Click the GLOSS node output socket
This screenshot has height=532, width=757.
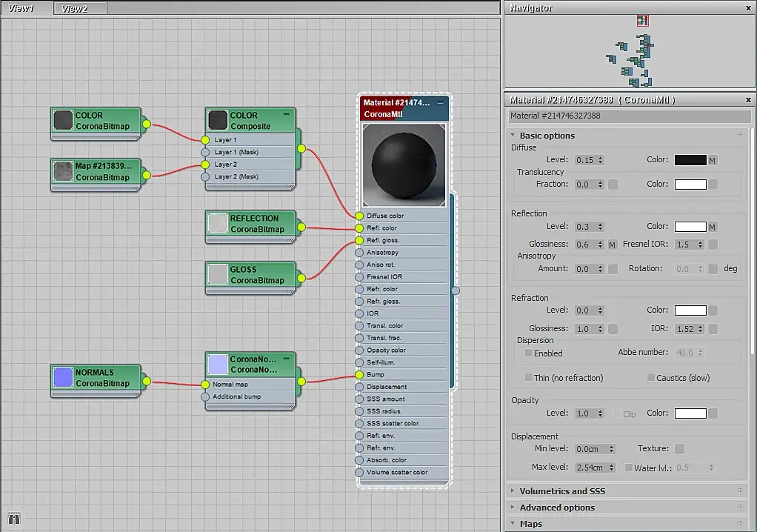(x=301, y=279)
